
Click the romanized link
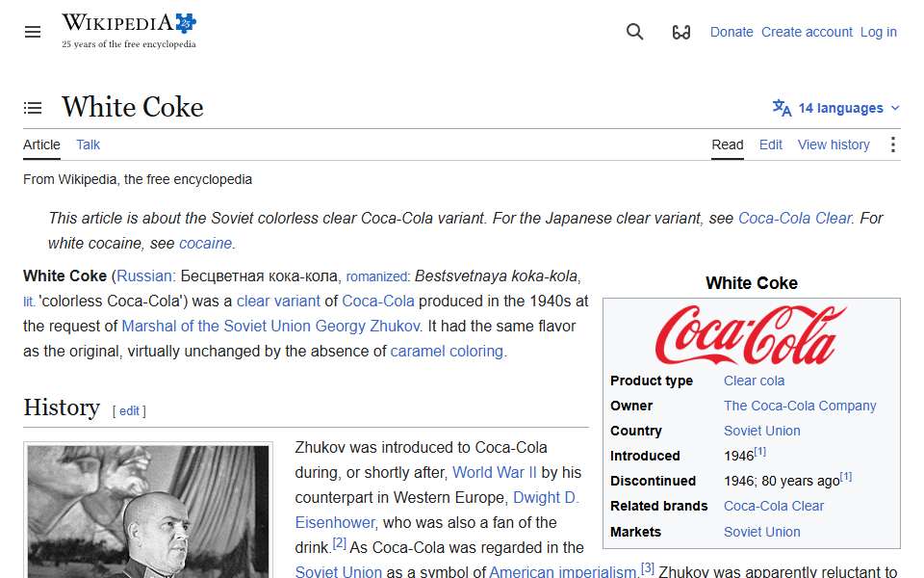(x=376, y=276)
